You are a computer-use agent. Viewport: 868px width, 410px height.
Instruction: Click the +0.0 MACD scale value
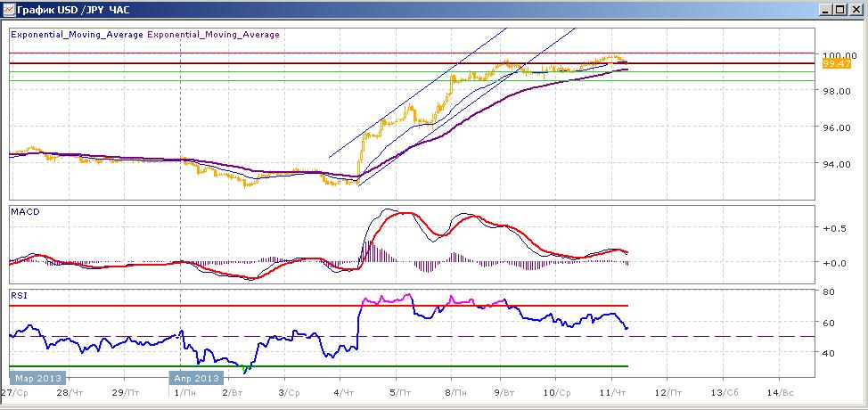(834, 263)
